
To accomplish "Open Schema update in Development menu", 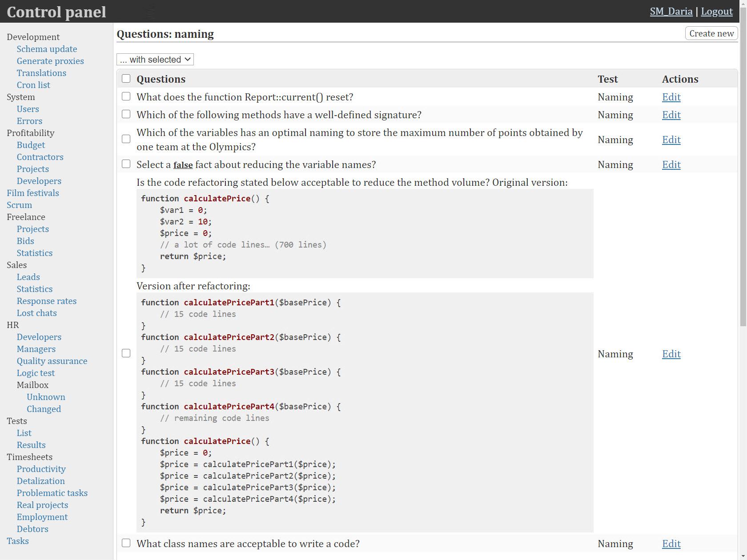I will [x=47, y=49].
